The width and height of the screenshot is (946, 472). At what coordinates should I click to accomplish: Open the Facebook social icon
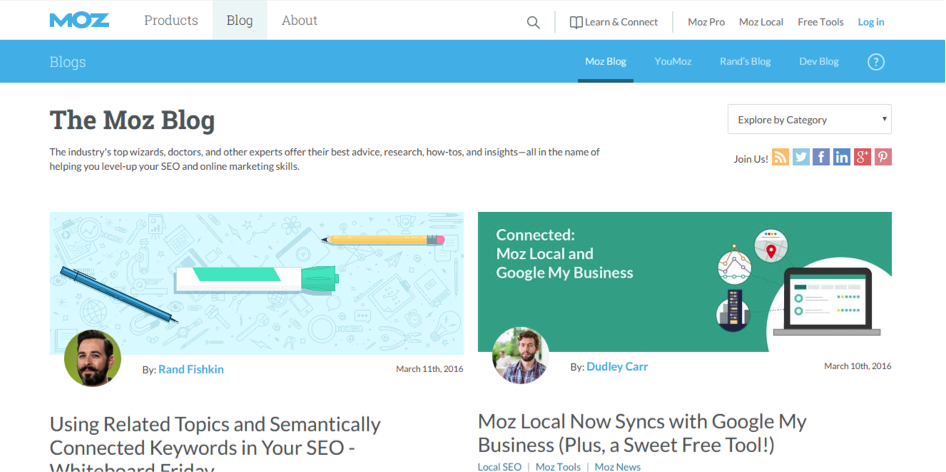tap(821, 157)
